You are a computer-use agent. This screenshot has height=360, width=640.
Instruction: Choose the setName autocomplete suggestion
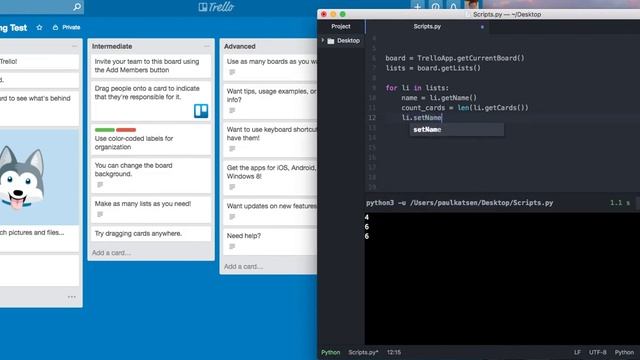point(457,130)
